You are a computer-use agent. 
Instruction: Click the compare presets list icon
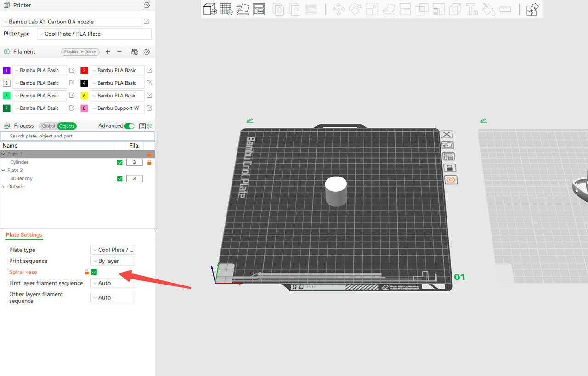[142, 126]
